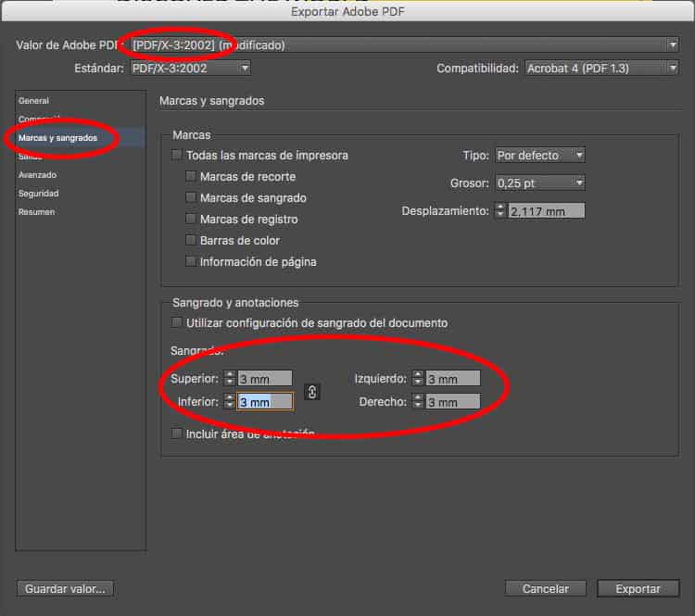The image size is (695, 616).
Task: Check Marcas de sangrado option
Action: tap(191, 197)
